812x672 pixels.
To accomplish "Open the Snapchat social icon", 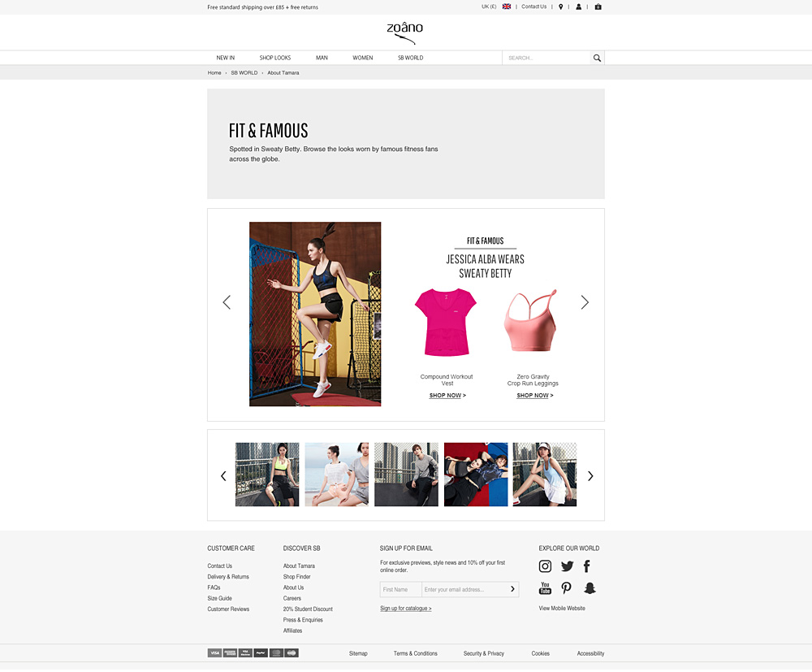I will coord(590,588).
